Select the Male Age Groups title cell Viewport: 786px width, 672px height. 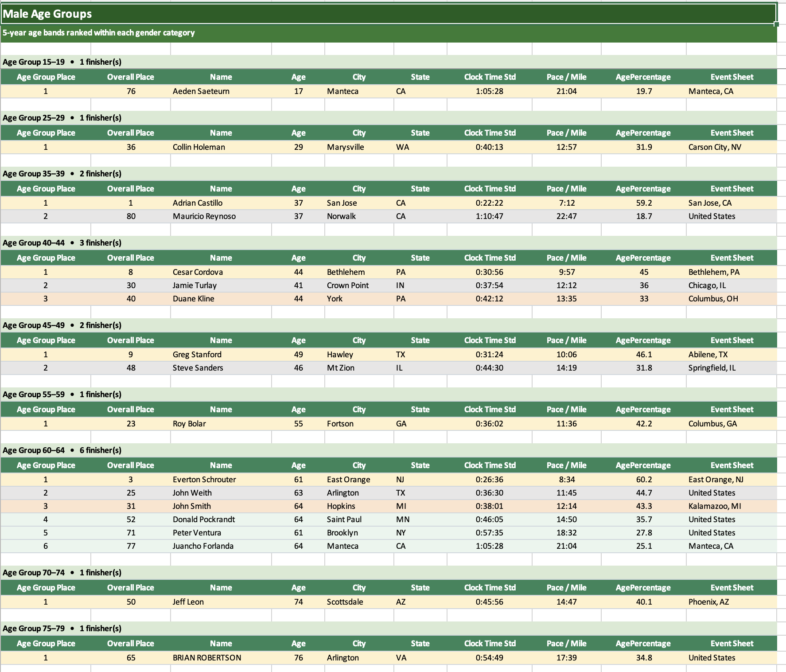pyautogui.click(x=47, y=14)
